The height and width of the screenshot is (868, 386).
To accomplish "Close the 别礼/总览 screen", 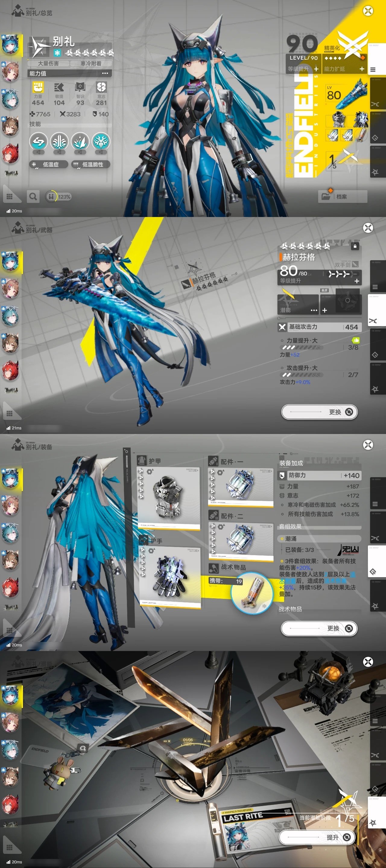I will [368, 11].
